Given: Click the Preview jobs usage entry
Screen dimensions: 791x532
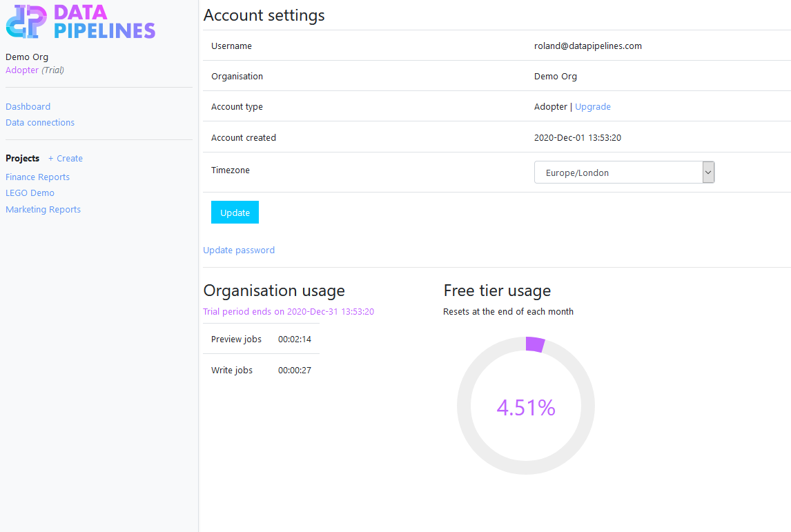Looking at the screenshot, I should coord(262,339).
